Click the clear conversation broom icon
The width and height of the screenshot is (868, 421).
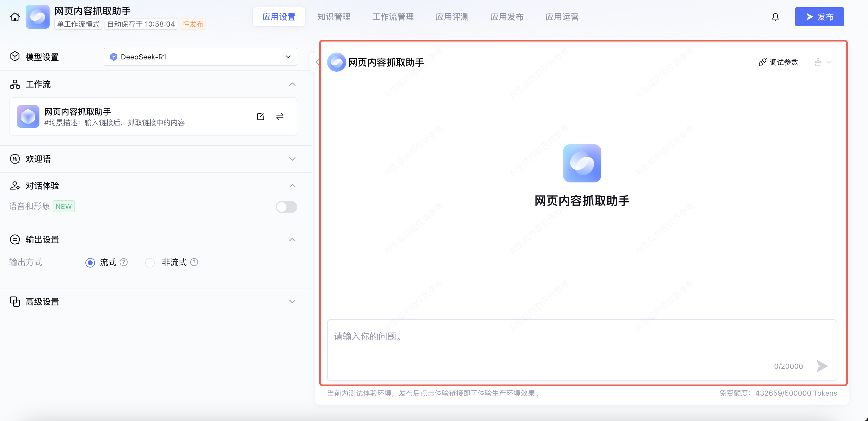tap(818, 62)
